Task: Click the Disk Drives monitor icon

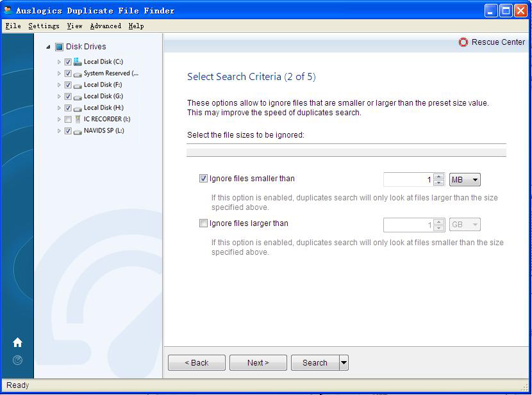Action: tap(59, 47)
